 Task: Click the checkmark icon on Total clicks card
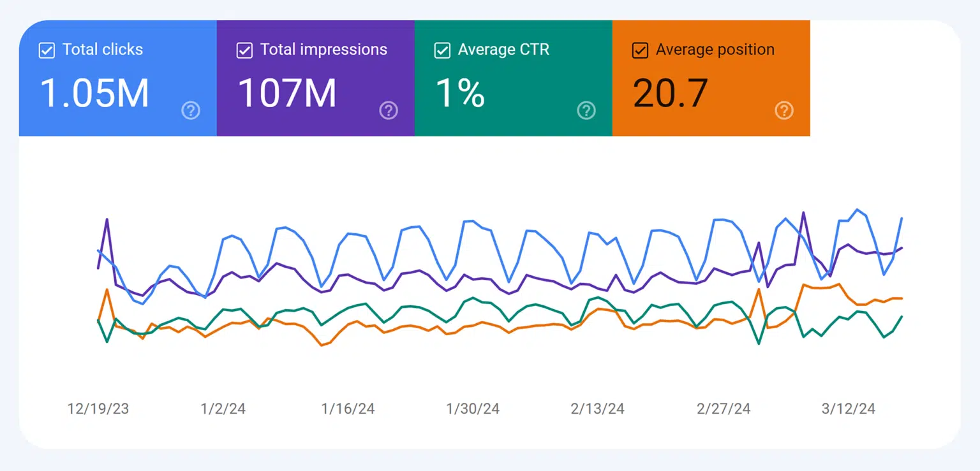point(46,50)
